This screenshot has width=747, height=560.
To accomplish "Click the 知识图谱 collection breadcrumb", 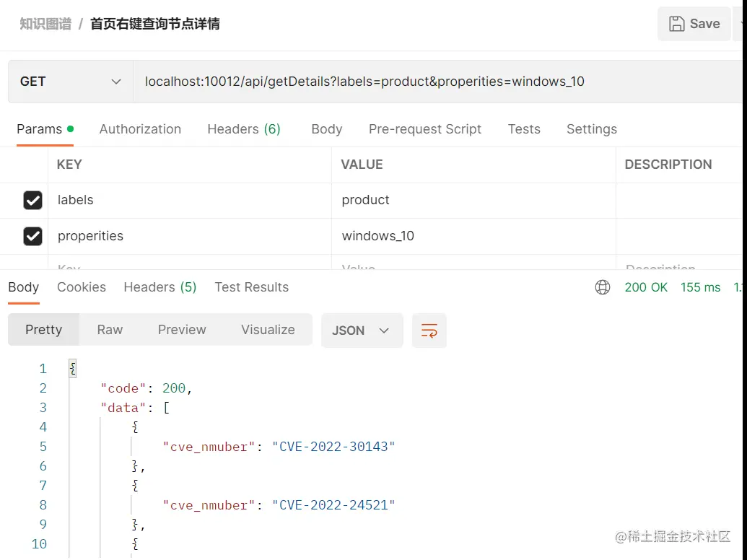I will pyautogui.click(x=45, y=24).
